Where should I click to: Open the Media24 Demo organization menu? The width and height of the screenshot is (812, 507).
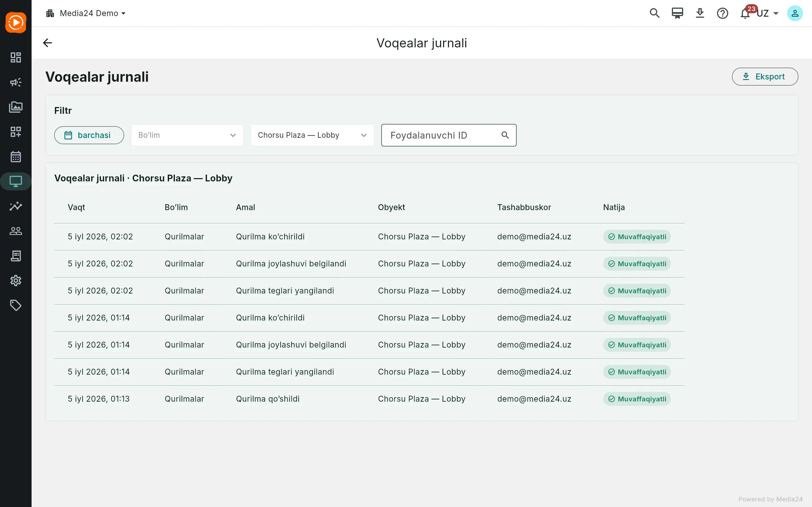[x=86, y=14]
